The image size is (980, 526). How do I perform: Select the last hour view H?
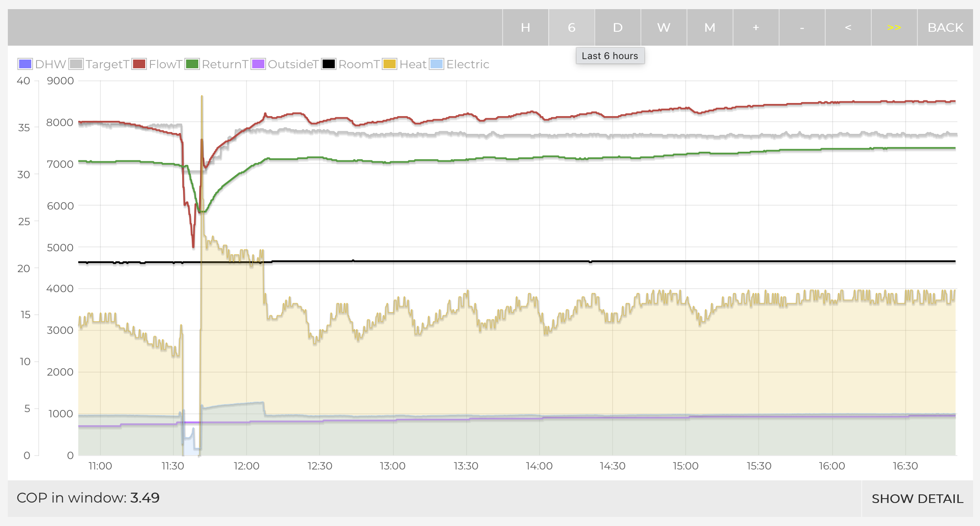tap(525, 27)
